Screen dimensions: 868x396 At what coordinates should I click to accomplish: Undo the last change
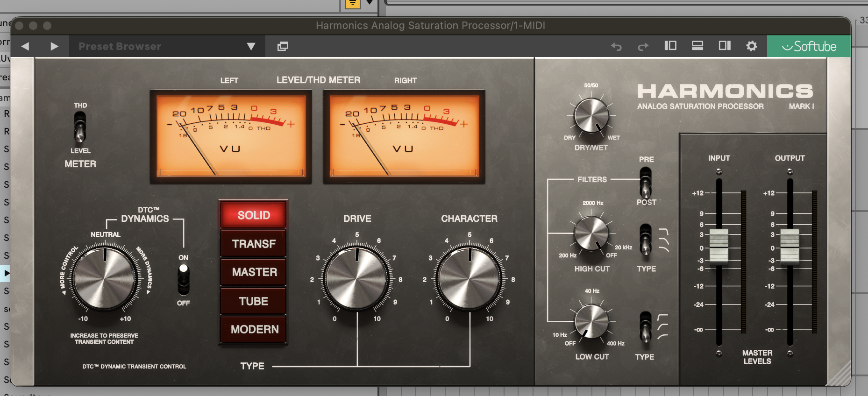coord(616,46)
